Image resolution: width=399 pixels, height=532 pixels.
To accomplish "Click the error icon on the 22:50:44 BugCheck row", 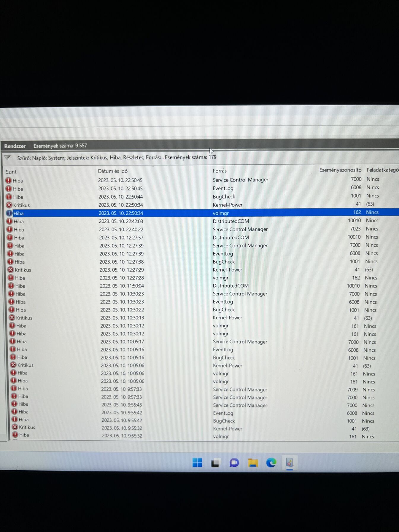I will coord(9,197).
